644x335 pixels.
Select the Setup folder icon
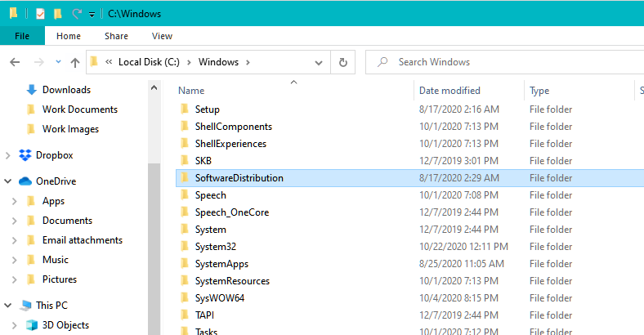point(185,109)
